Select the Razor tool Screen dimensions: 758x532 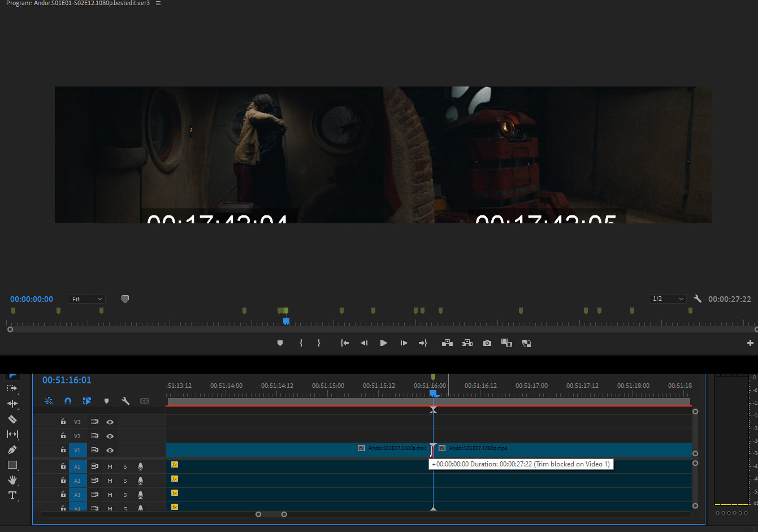tap(12, 419)
